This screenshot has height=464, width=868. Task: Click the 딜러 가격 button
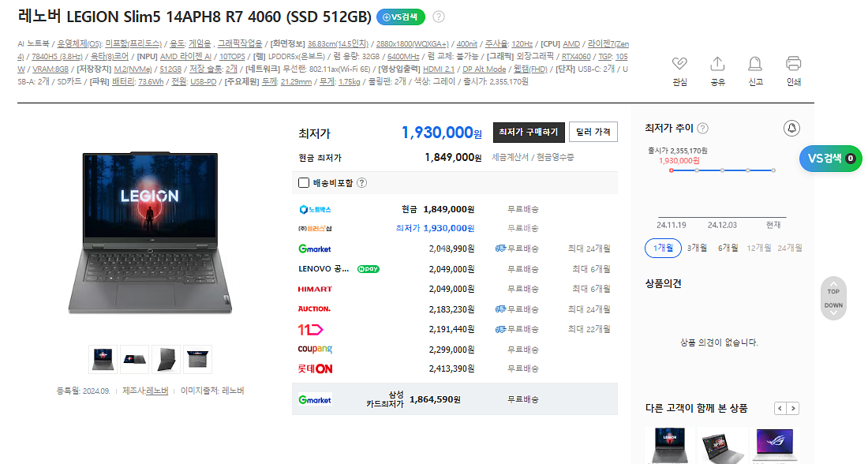[593, 132]
